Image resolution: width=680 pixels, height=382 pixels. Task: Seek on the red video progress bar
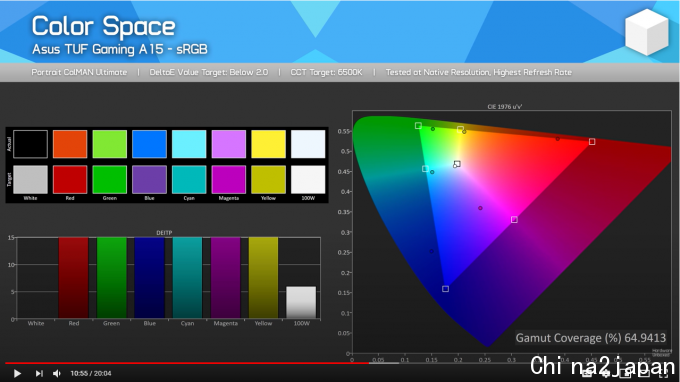[x=187, y=363]
